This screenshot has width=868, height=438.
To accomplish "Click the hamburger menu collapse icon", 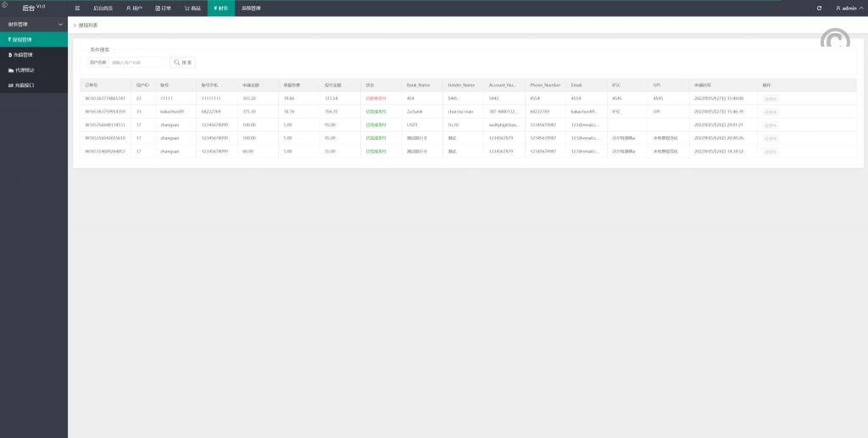I will tap(77, 8).
